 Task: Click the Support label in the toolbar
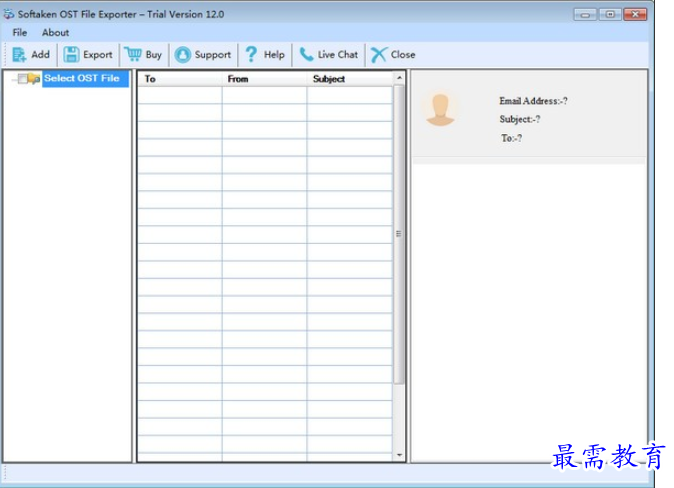coord(213,55)
